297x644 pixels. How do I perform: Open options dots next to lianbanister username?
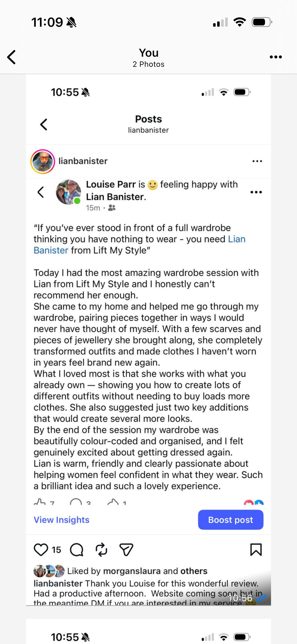[257, 161]
